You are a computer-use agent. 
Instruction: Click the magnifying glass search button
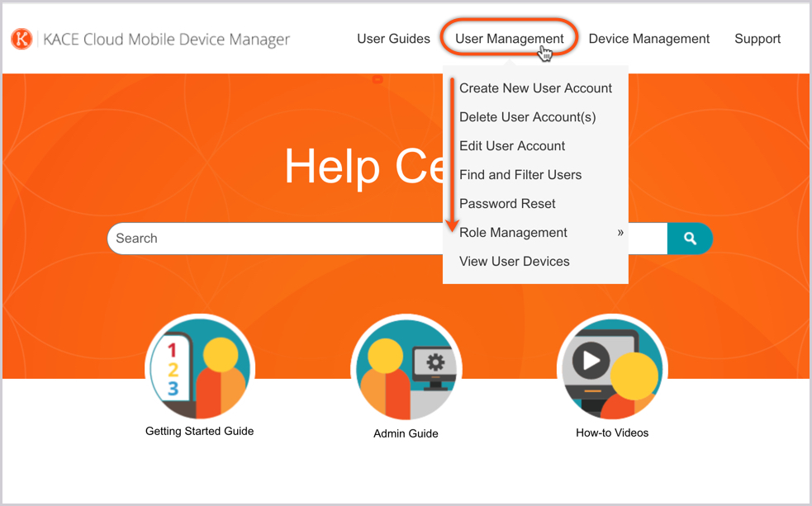[690, 239]
